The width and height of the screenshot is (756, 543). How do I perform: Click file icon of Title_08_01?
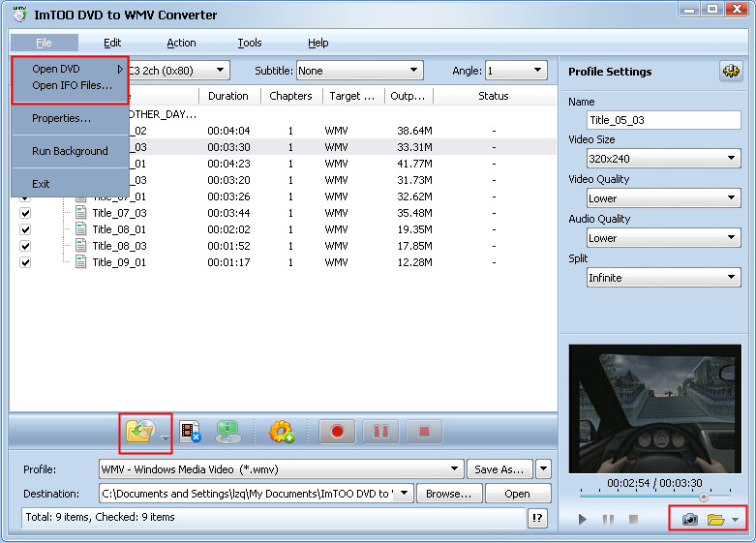pos(81,229)
